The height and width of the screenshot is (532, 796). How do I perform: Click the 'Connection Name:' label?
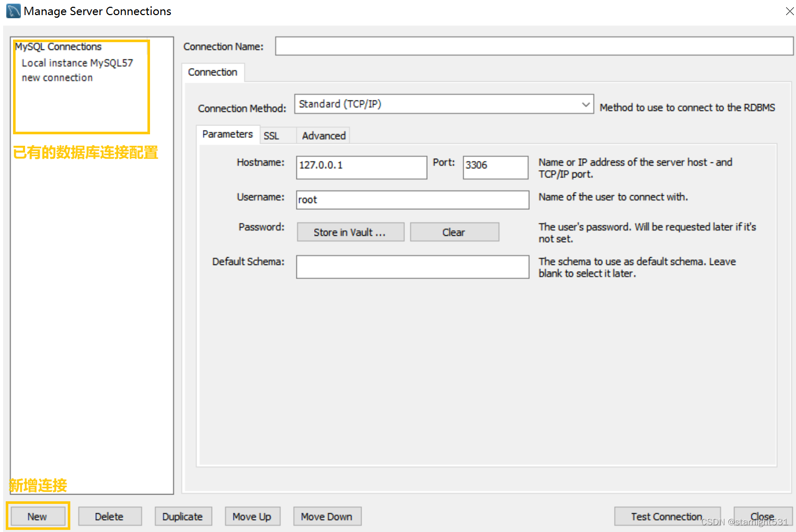[x=223, y=47]
